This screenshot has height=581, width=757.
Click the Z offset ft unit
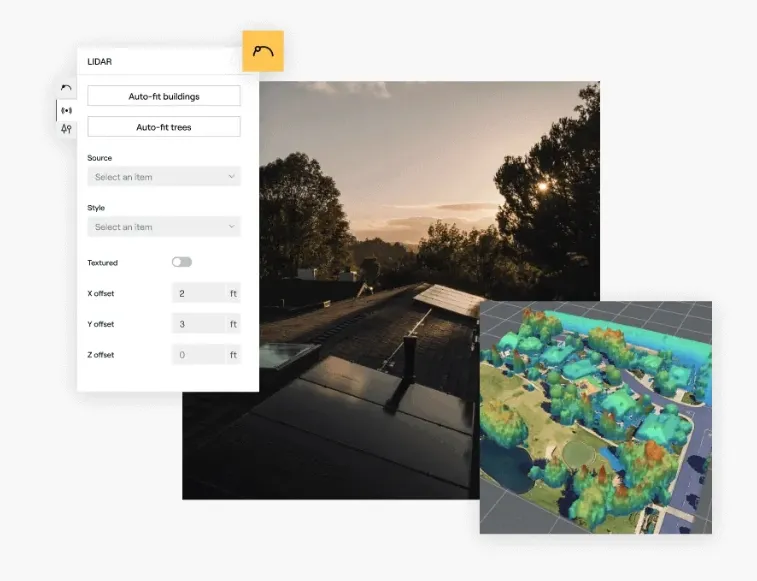click(x=233, y=354)
